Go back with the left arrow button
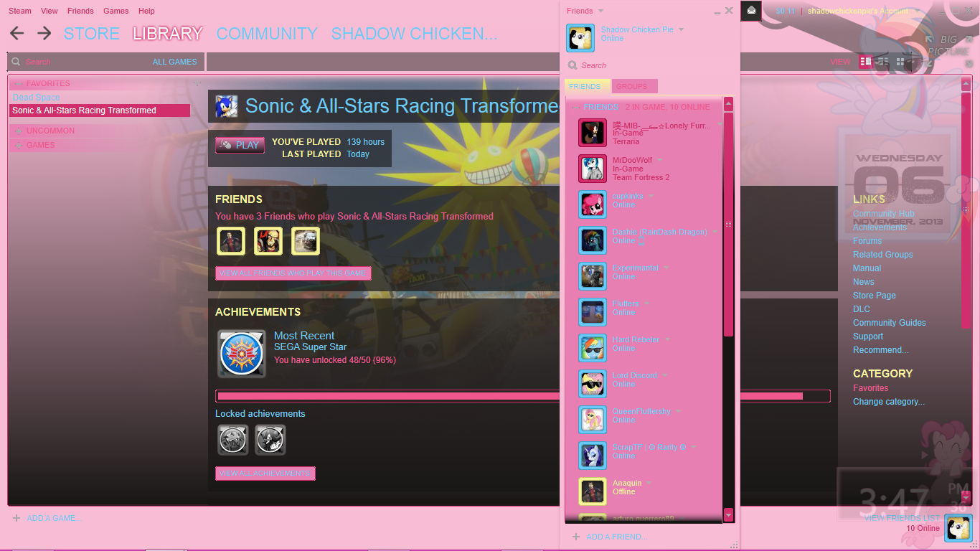 tap(17, 33)
